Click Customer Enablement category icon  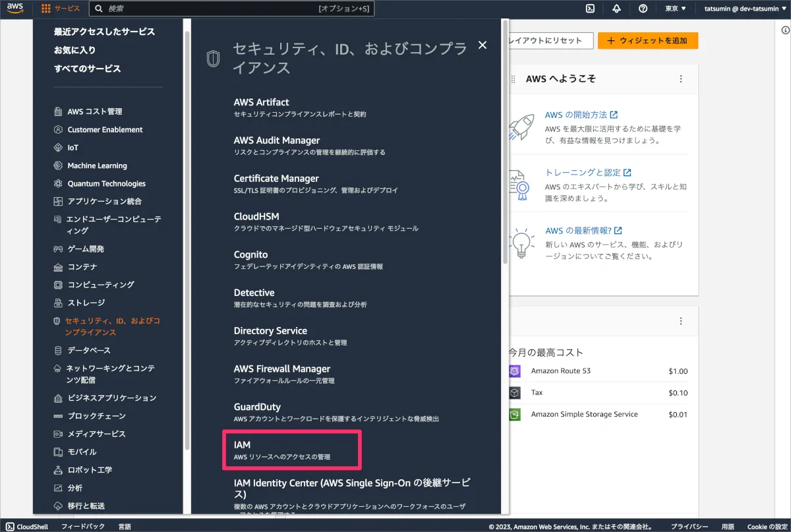pyautogui.click(x=58, y=130)
